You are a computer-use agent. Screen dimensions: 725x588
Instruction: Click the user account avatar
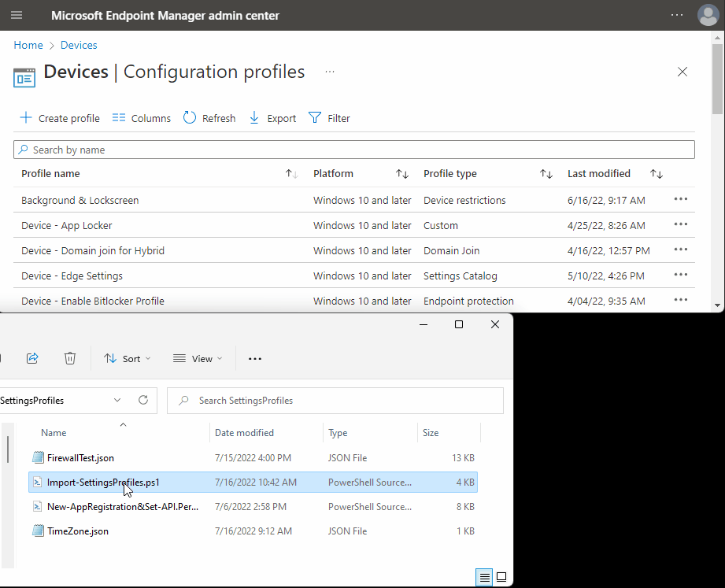coord(708,16)
